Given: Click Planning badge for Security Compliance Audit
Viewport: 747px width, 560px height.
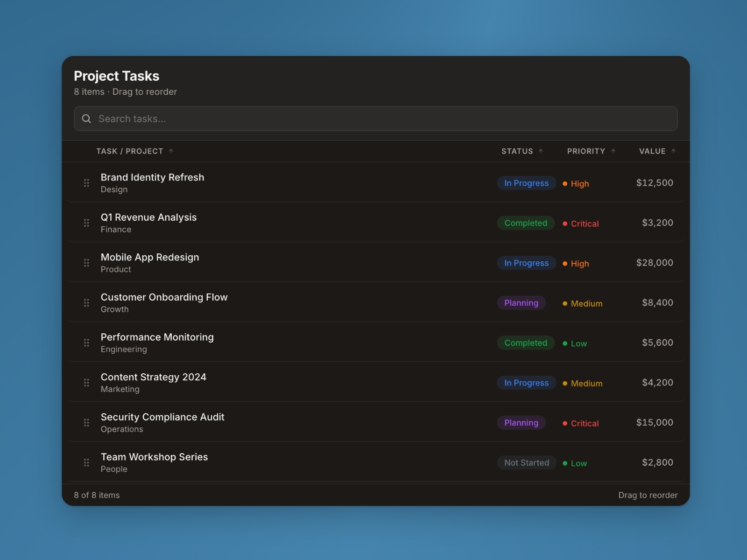Looking at the screenshot, I should 521,423.
